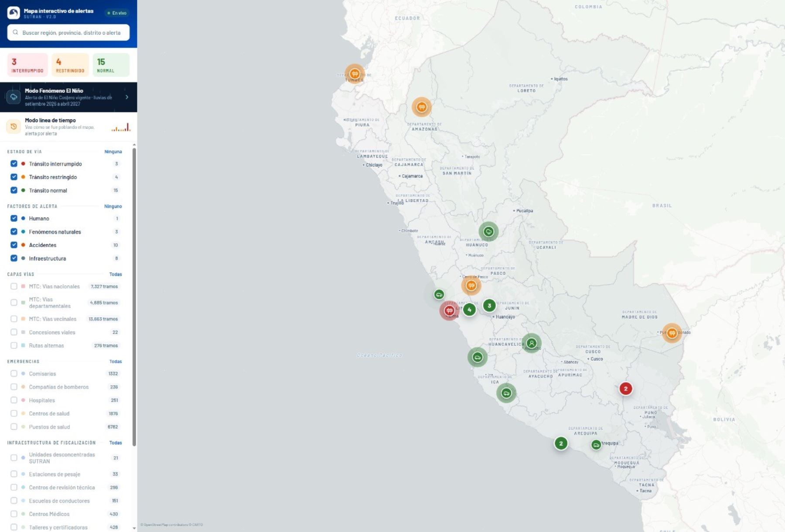Enable MTC: Vías departamentales layer
The height and width of the screenshot is (532, 785).
click(x=14, y=302)
